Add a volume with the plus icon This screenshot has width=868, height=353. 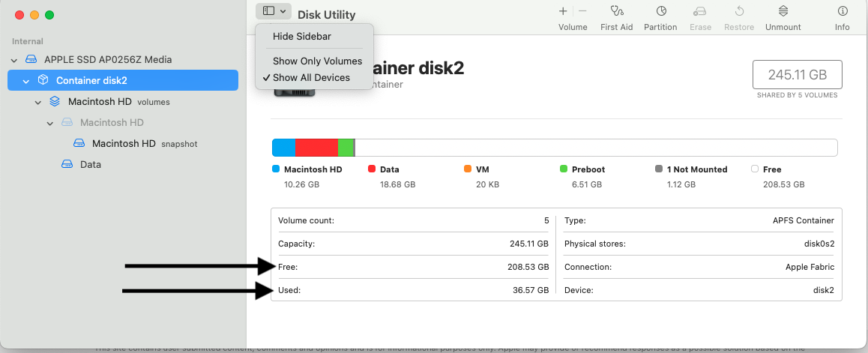563,10
